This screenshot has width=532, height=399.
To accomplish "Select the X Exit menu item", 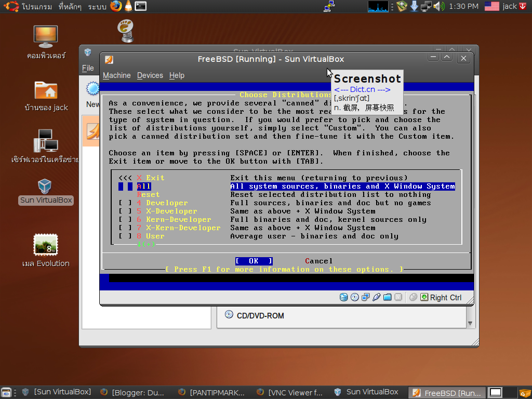I will tap(151, 178).
